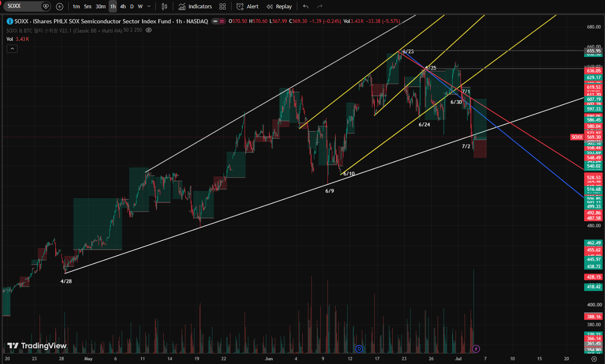Collapse the indicator legend with chevron button
Viewport: 605px width, 364px height.
click(x=12, y=49)
